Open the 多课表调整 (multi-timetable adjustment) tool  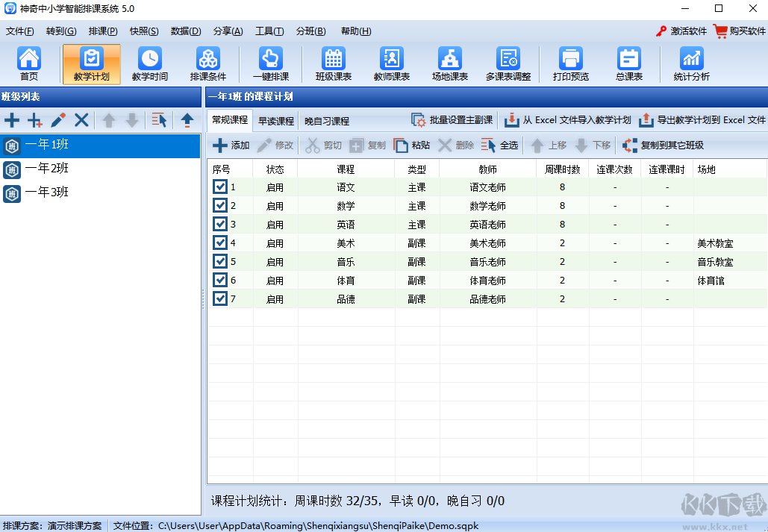pos(509,63)
